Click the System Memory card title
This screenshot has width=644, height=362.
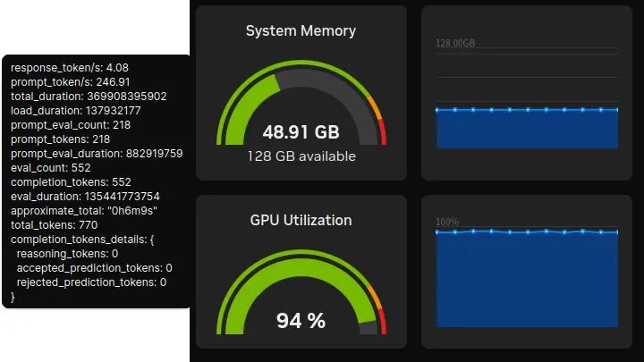301,31
